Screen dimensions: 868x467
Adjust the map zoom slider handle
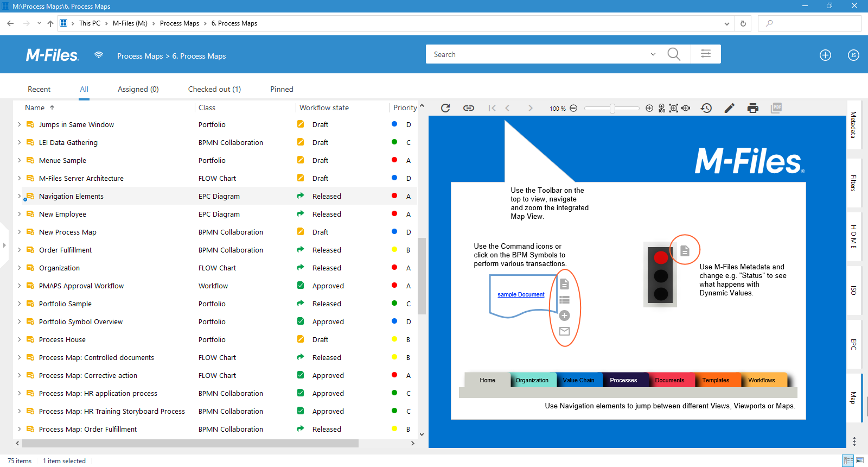tap(612, 108)
